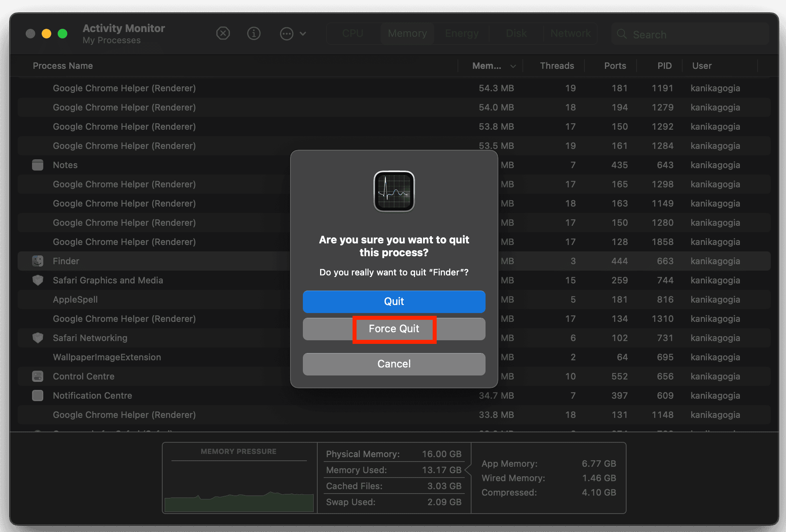Switch to the Energy tab
The height and width of the screenshot is (532, 786).
pos(462,34)
